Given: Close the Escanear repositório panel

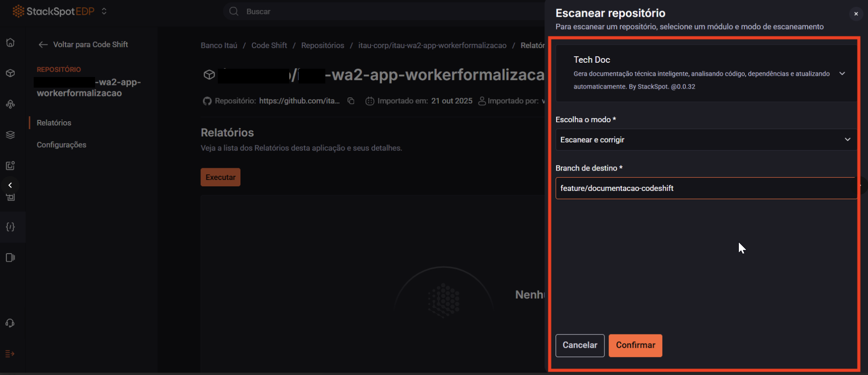Looking at the screenshot, I should click(856, 14).
